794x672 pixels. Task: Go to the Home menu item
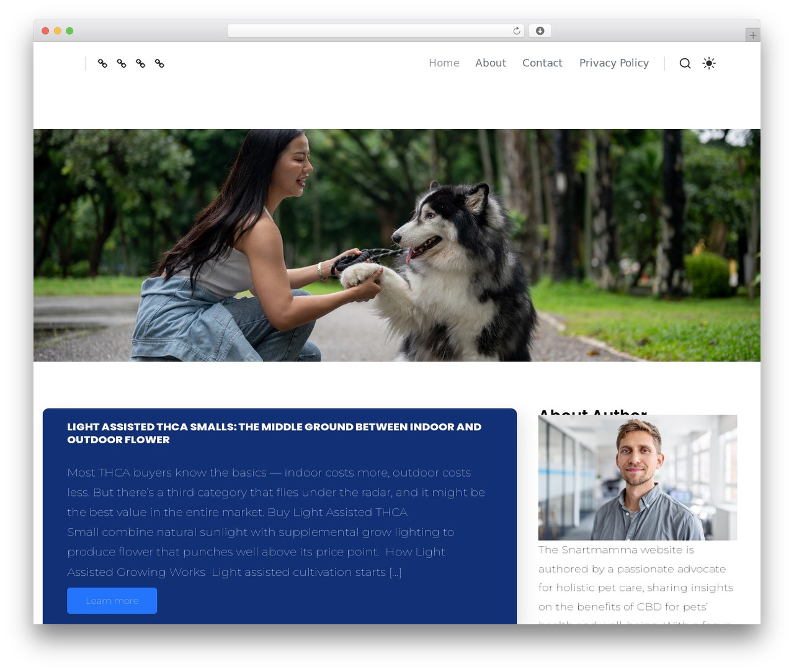click(444, 63)
